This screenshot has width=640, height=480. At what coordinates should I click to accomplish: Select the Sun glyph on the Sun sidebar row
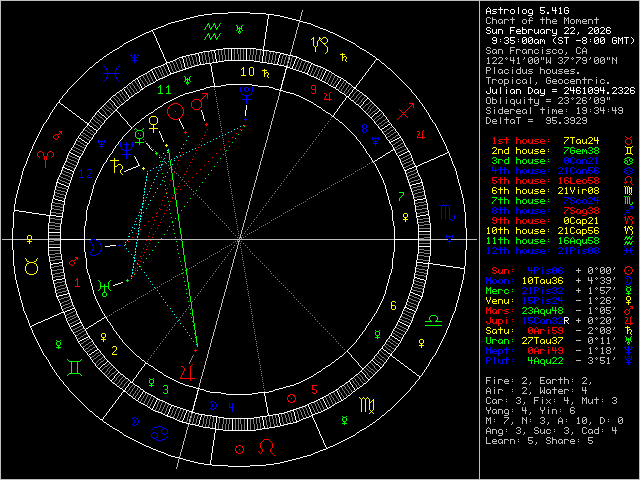(629, 271)
